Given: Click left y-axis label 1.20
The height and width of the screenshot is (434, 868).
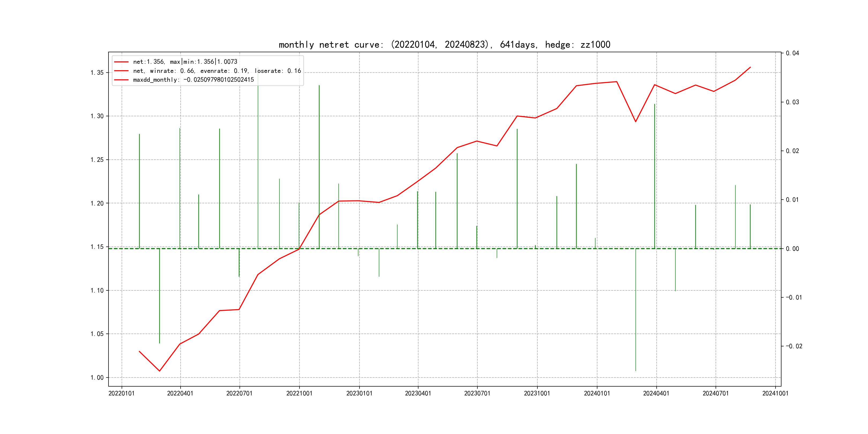Looking at the screenshot, I should [97, 204].
